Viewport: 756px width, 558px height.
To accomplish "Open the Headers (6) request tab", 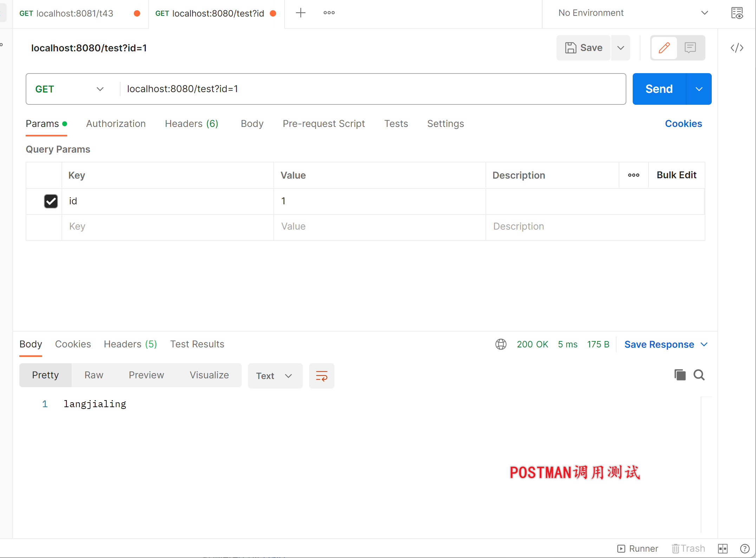I will click(x=191, y=124).
